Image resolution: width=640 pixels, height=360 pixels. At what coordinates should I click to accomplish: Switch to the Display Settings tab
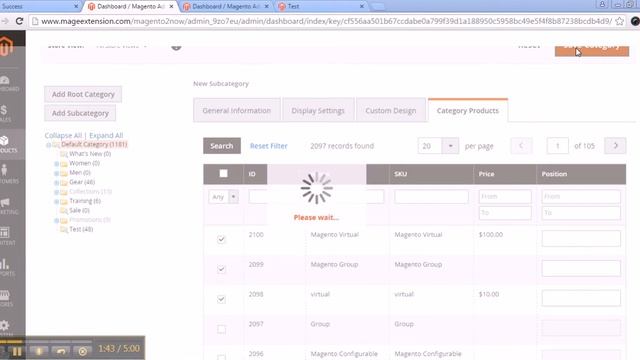[318, 110]
